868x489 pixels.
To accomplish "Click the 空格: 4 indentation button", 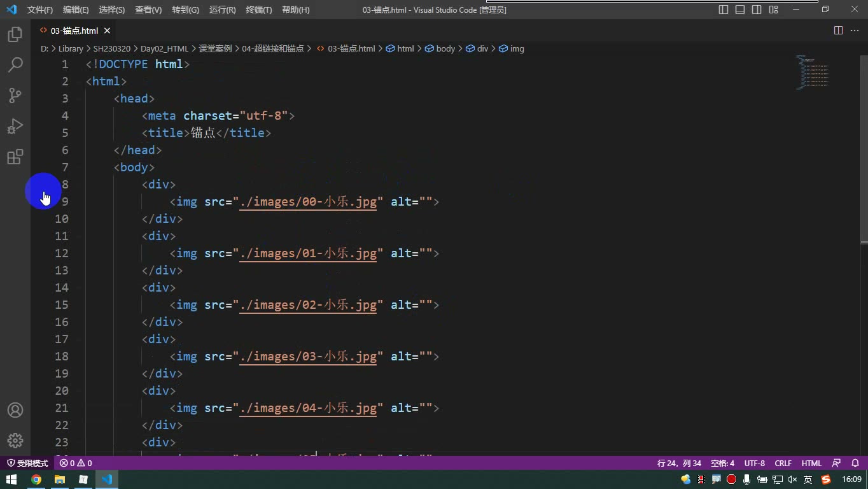I will (x=722, y=464).
